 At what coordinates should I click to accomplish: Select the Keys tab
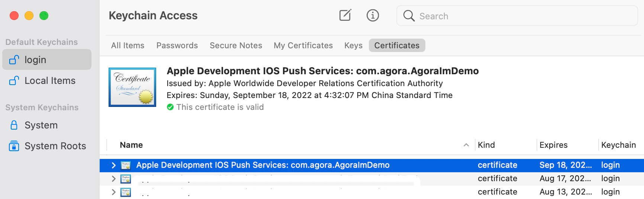click(353, 45)
